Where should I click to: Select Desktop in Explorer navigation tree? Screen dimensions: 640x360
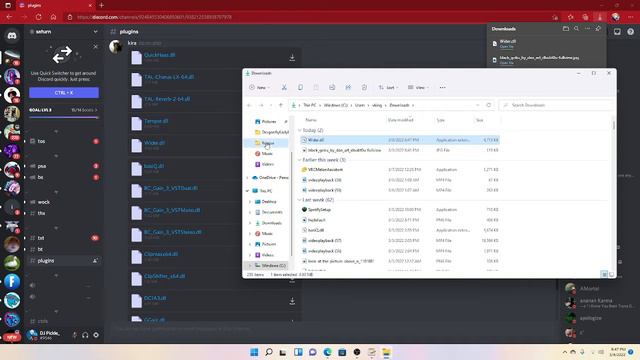[266, 202]
